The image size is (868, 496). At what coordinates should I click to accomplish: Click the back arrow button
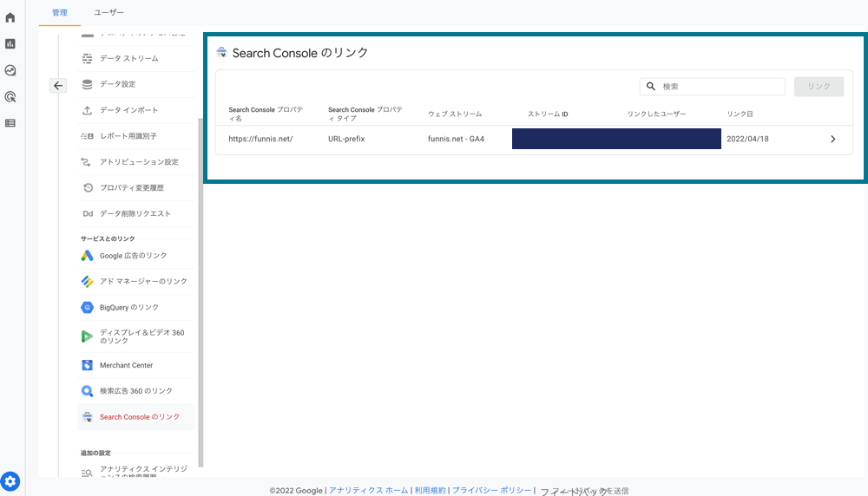(58, 86)
